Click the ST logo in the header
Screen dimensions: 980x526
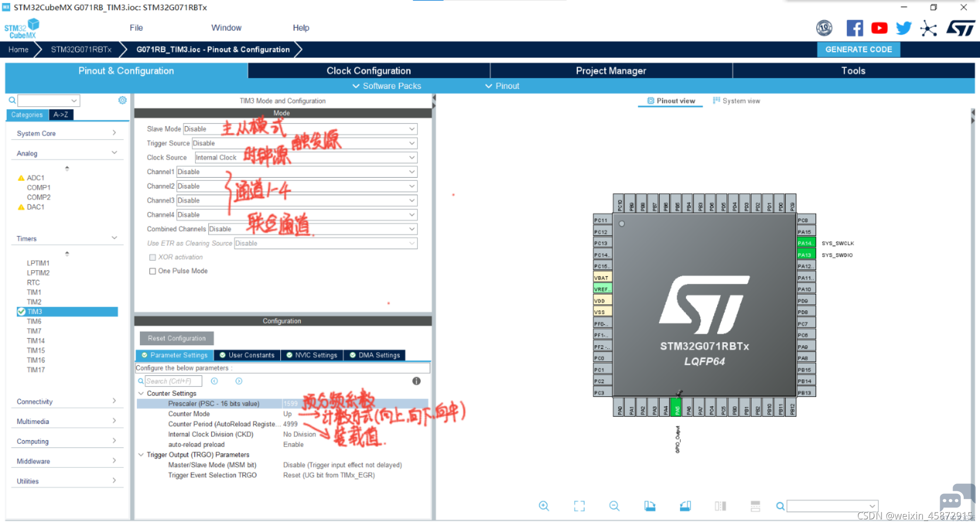pos(961,28)
